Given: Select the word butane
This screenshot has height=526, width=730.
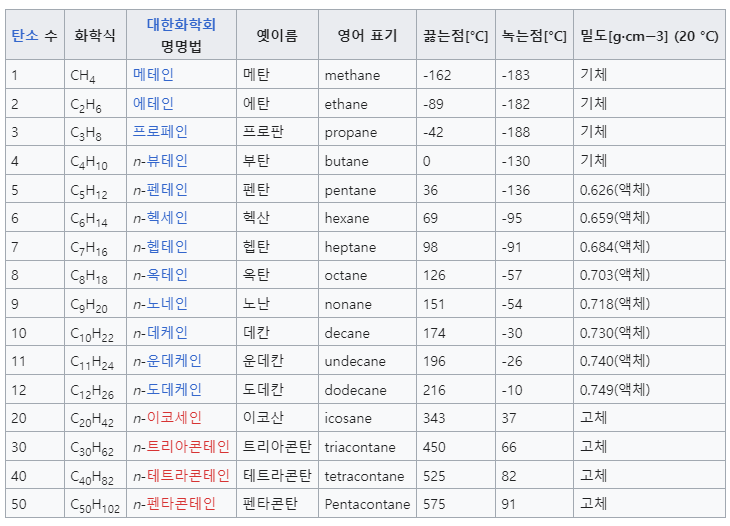Looking at the screenshot, I should [346, 162].
